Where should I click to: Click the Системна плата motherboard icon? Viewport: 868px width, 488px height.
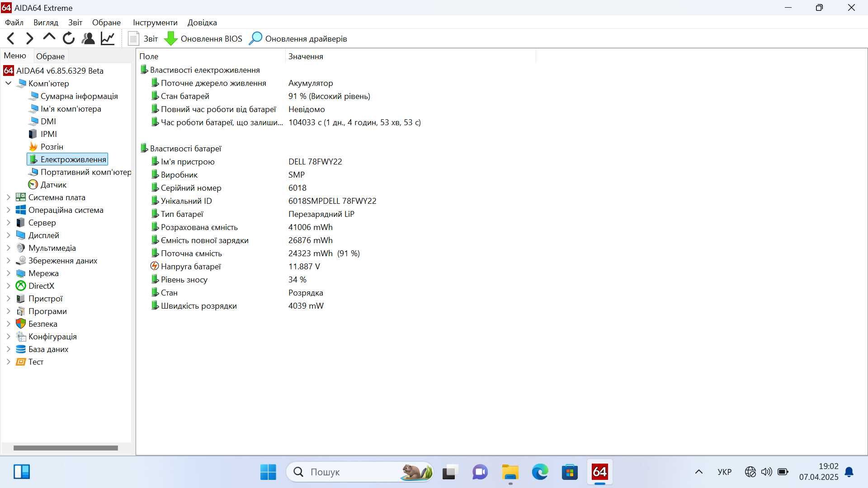21,197
